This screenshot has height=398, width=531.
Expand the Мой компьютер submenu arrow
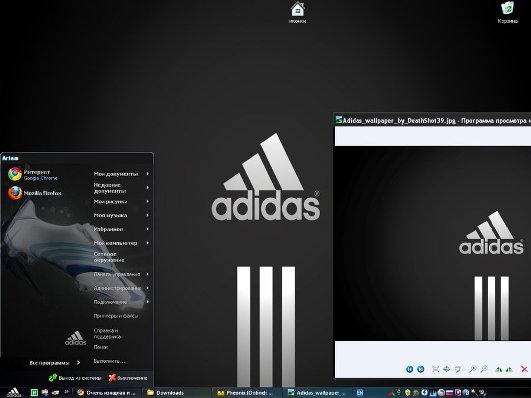point(148,243)
